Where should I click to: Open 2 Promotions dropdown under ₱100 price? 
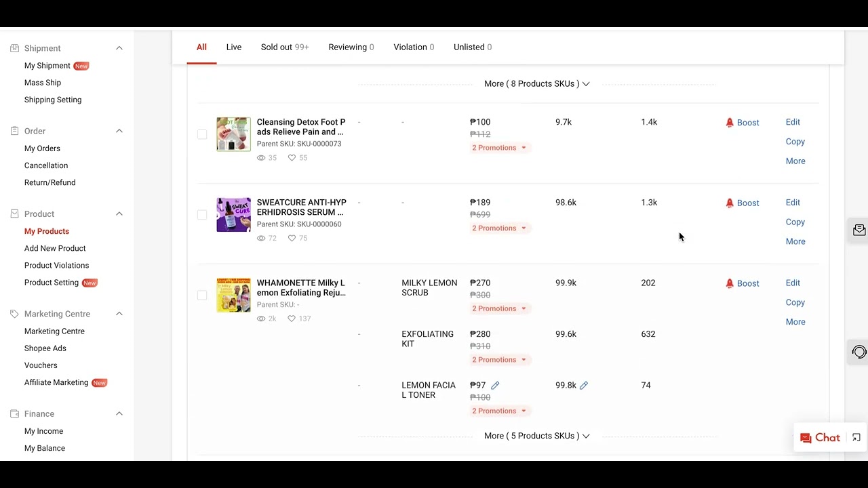pyautogui.click(x=499, y=148)
